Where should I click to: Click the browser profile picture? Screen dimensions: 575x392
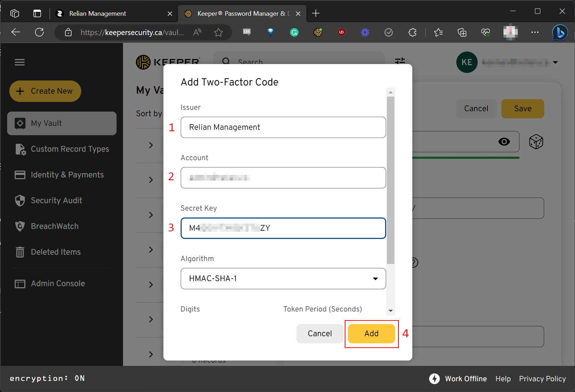pos(511,33)
